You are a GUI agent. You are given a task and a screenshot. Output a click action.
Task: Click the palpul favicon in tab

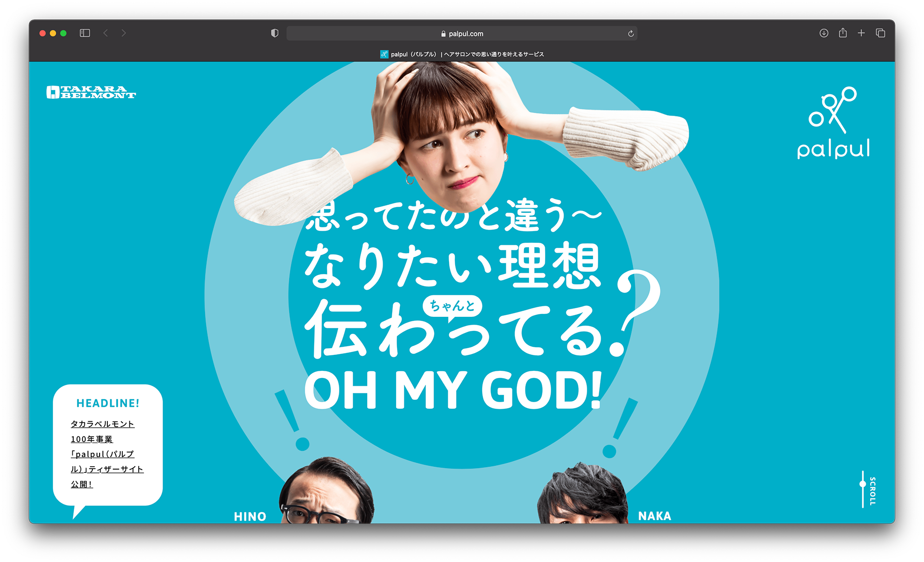pos(384,54)
